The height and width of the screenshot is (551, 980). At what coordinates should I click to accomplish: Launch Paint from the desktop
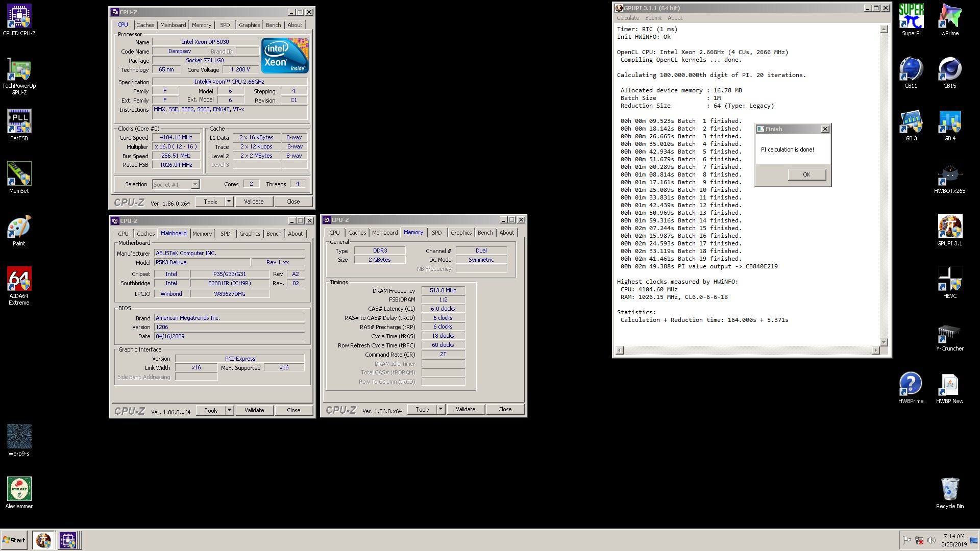[x=19, y=231]
